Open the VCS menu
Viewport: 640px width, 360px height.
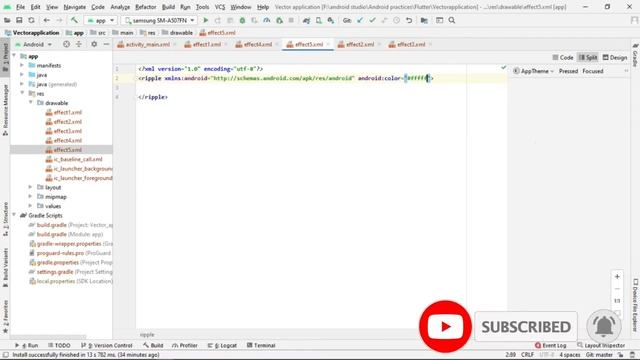click(x=220, y=7)
